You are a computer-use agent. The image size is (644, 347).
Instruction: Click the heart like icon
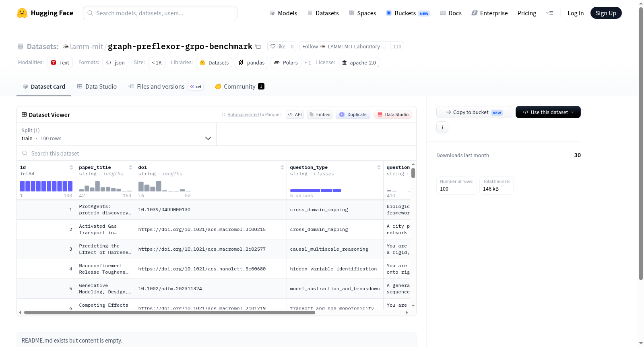click(273, 46)
